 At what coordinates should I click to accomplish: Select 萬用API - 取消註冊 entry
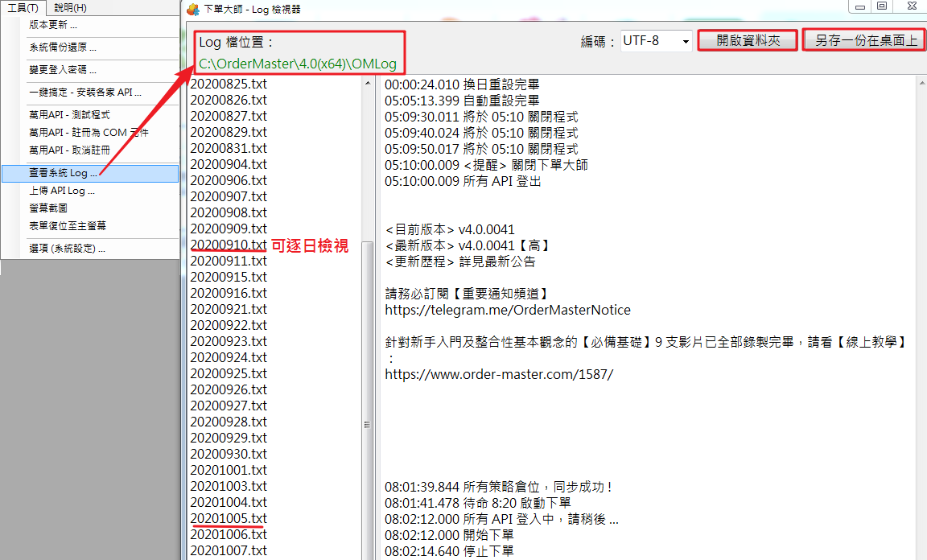69,150
